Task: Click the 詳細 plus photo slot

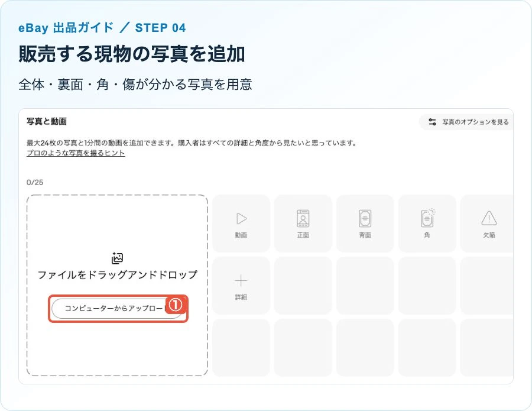Action: 241,286
